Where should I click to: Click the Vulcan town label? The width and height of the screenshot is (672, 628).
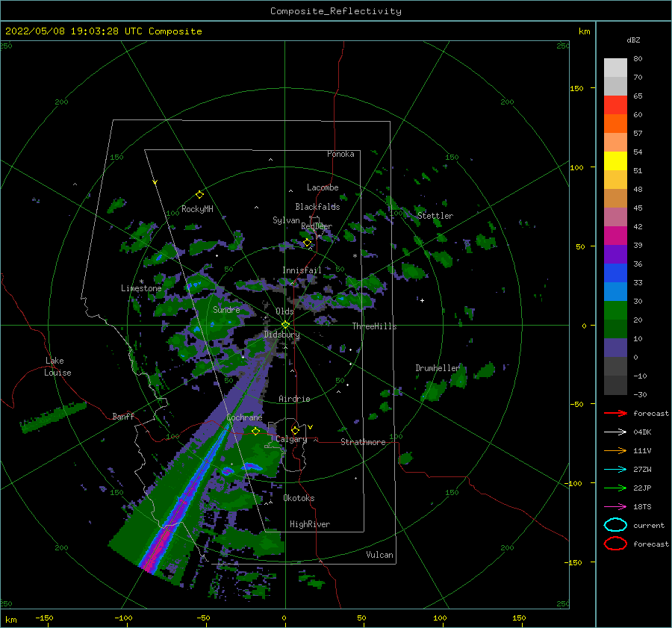point(379,555)
